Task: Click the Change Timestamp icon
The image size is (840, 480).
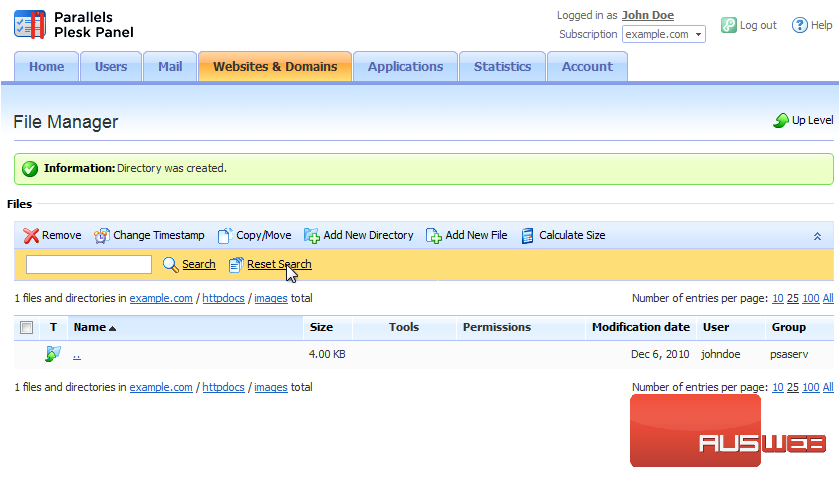Action: point(102,236)
